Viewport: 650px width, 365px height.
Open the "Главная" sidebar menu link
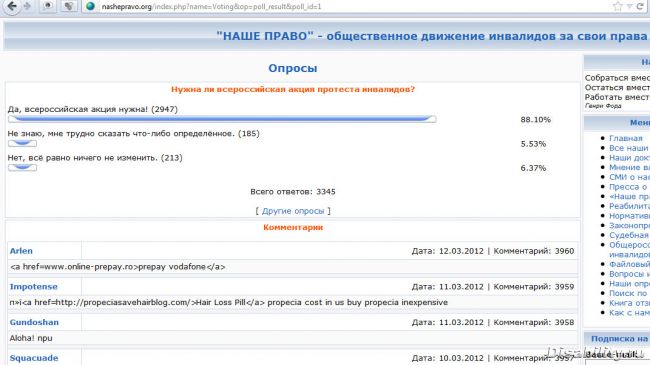point(626,138)
